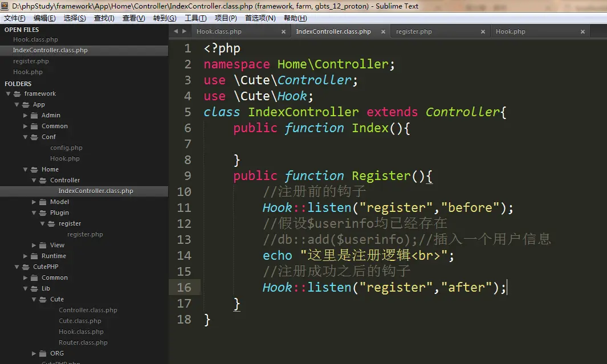Click the Sublime Text title bar icon
The width and height of the screenshot is (607, 364).
(5, 6)
